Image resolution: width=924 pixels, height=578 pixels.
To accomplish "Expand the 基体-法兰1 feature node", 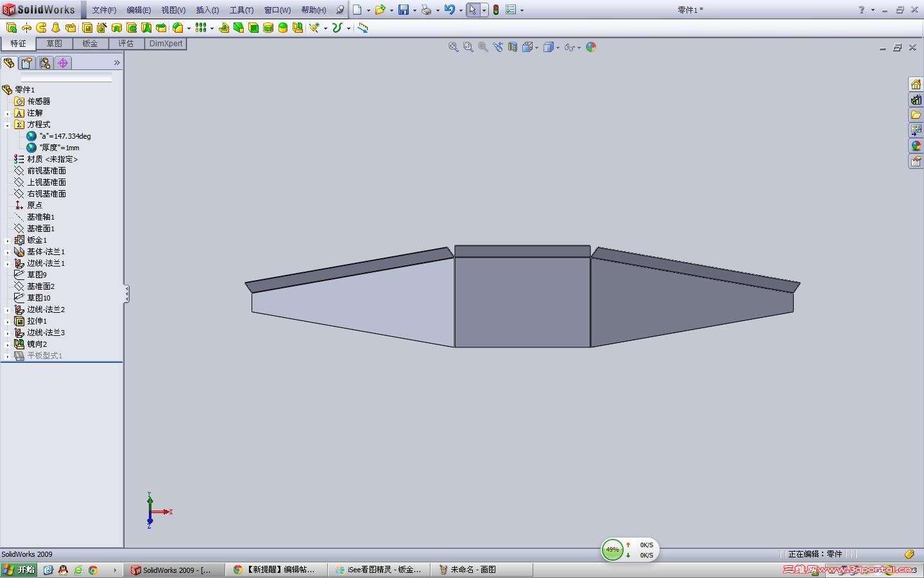I will tap(8, 252).
